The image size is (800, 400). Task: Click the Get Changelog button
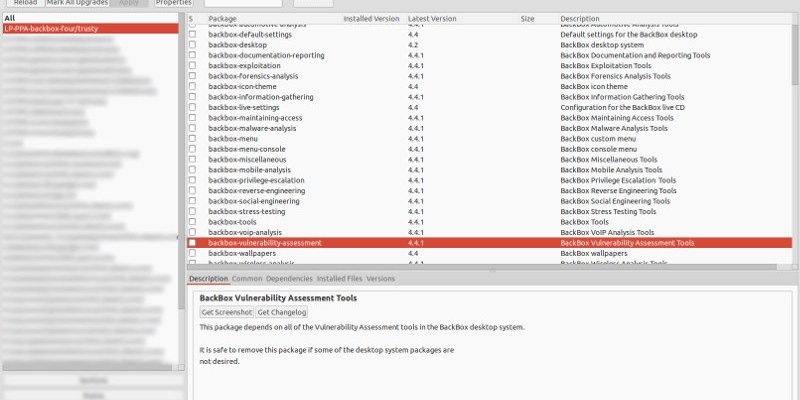282,312
